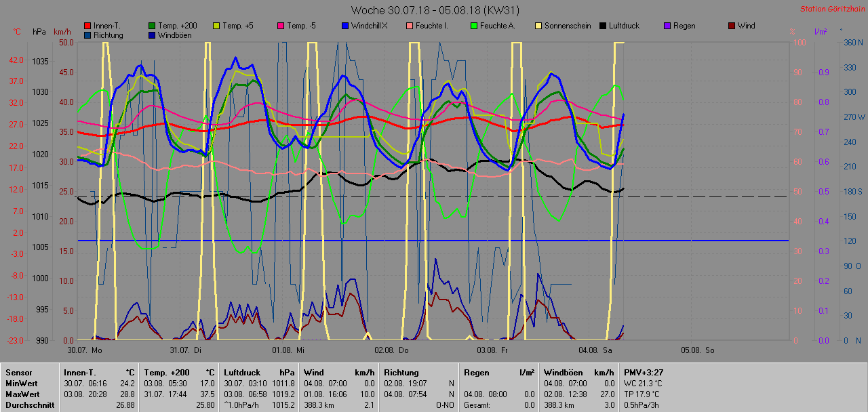Click the Windböen maximum value 27.0
The height and width of the screenshot is (412, 868).
pyautogui.click(x=607, y=394)
